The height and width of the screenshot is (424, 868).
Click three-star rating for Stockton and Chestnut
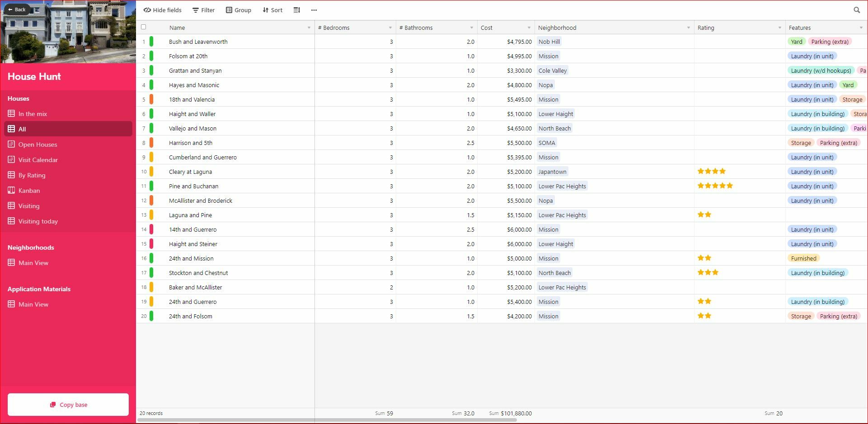pyautogui.click(x=708, y=272)
